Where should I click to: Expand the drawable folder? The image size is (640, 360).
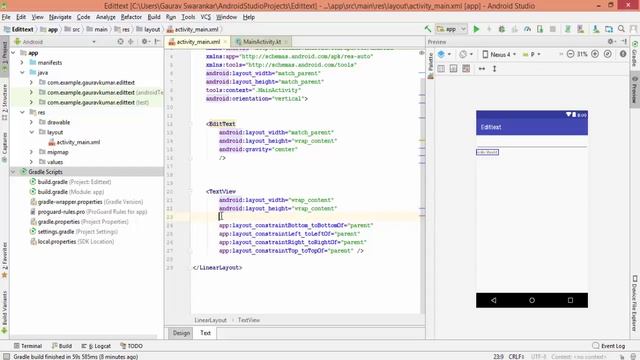(x=31, y=122)
